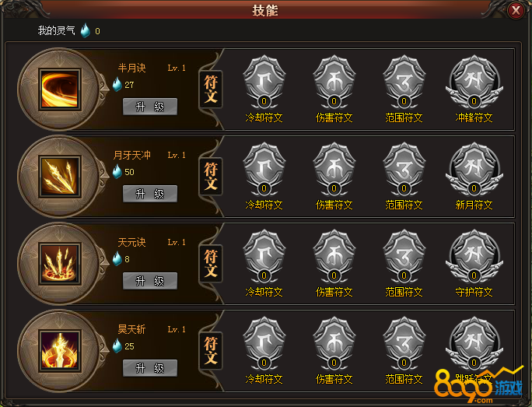Select 冲锋符文 rune badge
The height and width of the screenshot is (407, 532).
pos(474,82)
